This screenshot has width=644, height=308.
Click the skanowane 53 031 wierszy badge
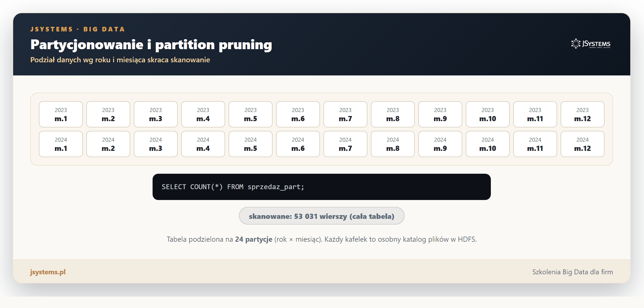coord(322,216)
